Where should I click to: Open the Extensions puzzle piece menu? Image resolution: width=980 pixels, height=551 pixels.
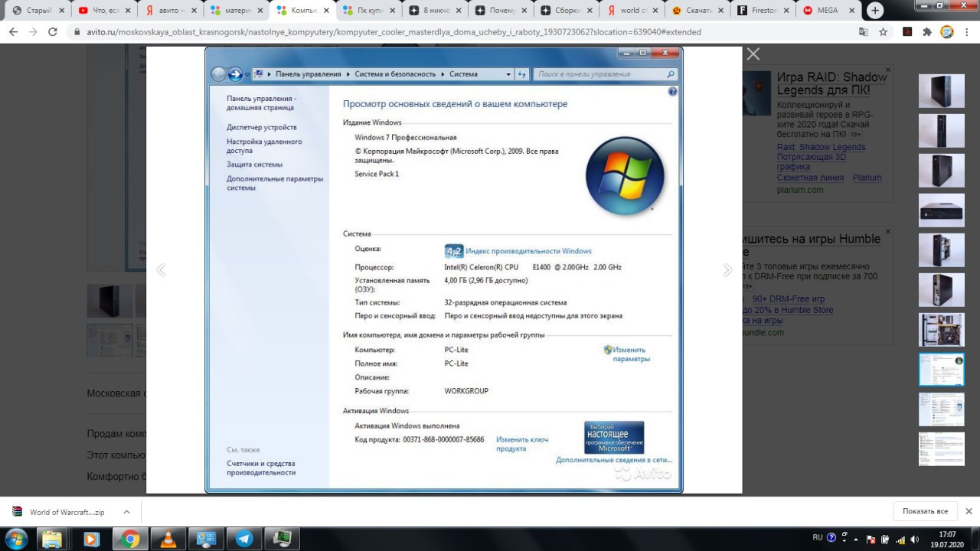[x=927, y=32]
